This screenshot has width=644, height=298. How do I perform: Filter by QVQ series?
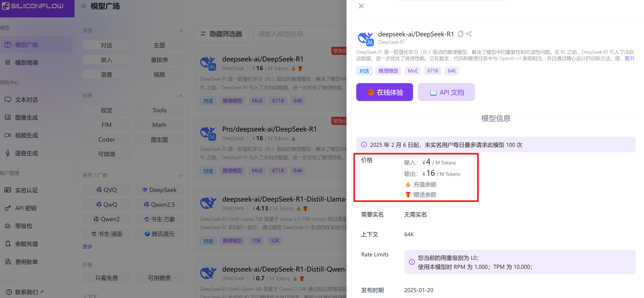pyautogui.click(x=107, y=190)
